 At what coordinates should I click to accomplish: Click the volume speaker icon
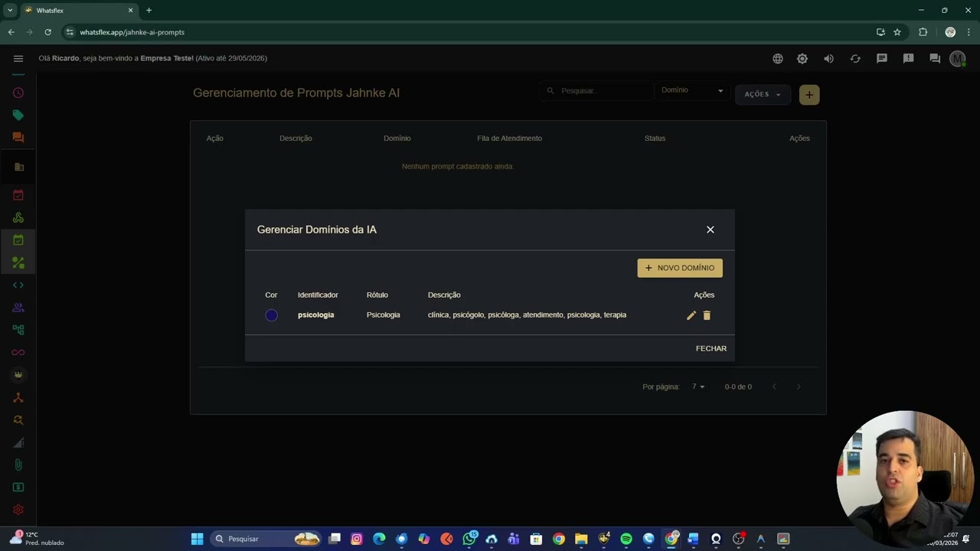point(828,58)
